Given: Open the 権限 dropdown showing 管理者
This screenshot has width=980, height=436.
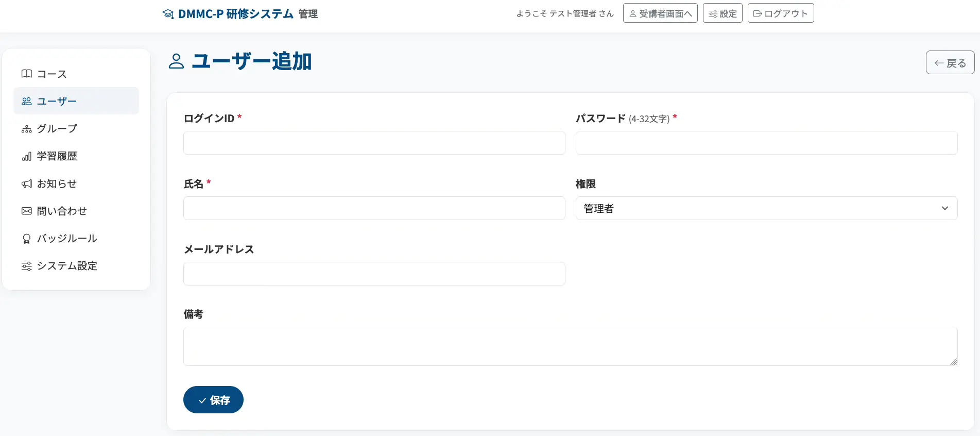Looking at the screenshot, I should (x=766, y=208).
